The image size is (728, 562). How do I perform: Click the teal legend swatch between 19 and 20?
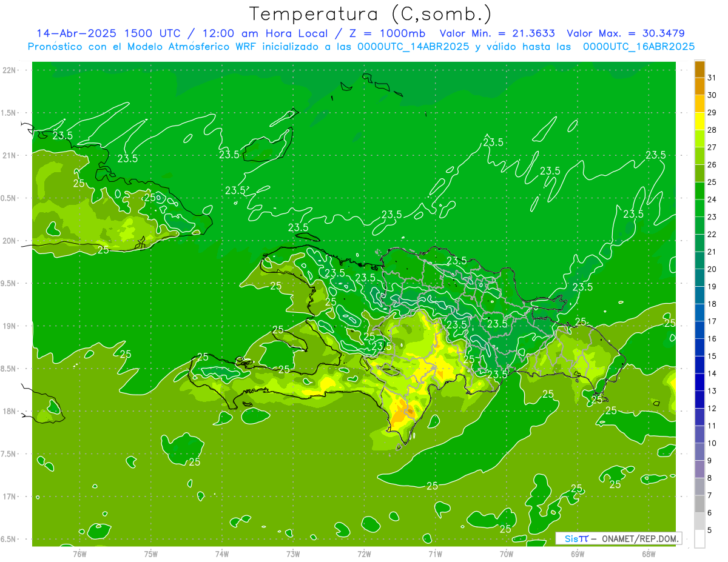699,278
